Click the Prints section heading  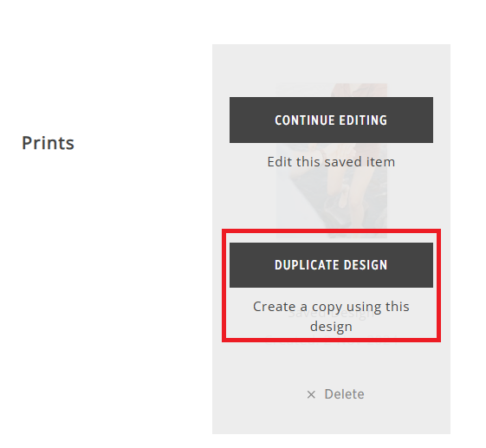pos(48,143)
